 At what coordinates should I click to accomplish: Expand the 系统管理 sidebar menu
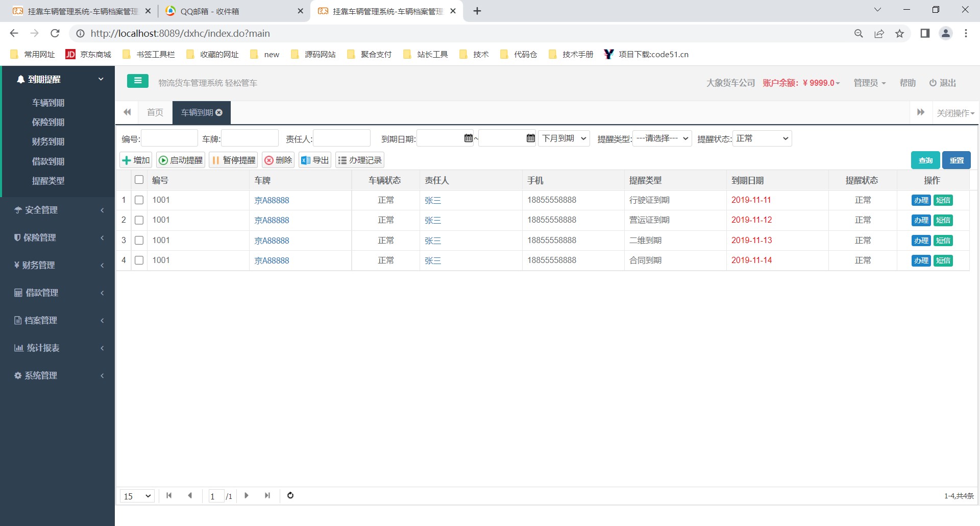pos(58,375)
